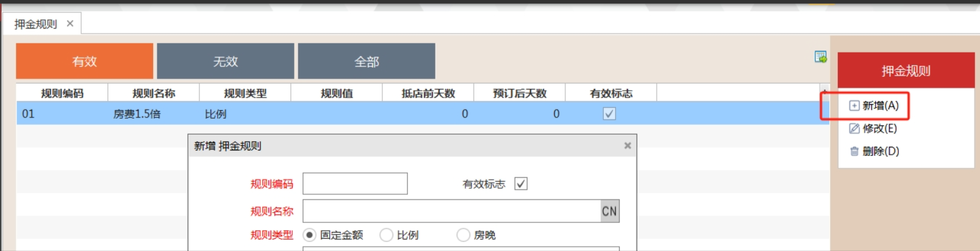Close the 新增 押金规则 dialog
980x251 pixels.
coord(628,146)
